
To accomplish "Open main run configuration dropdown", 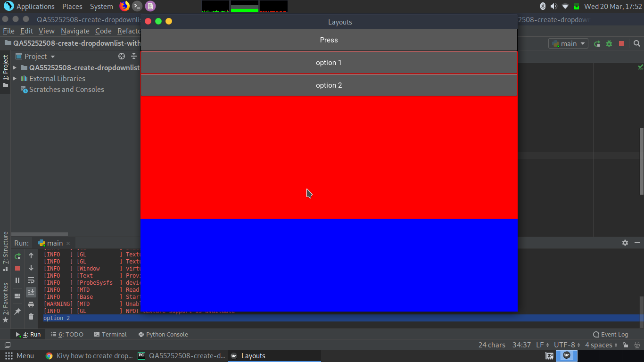I will click(x=568, y=43).
